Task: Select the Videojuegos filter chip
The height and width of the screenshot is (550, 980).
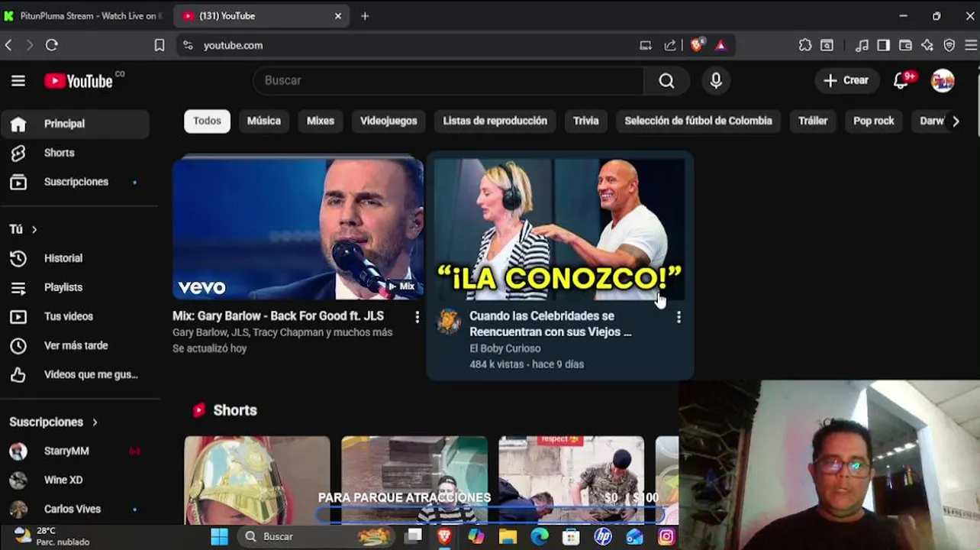Action: (x=388, y=121)
